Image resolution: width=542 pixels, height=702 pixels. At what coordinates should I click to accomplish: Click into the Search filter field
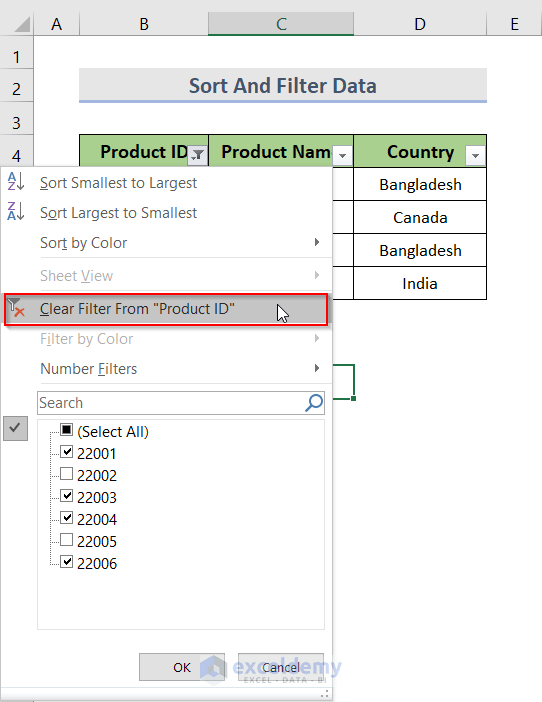tap(181, 402)
